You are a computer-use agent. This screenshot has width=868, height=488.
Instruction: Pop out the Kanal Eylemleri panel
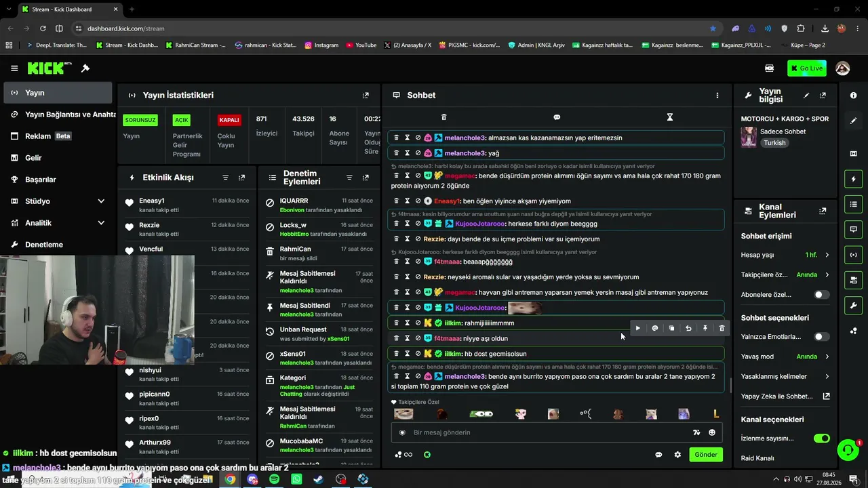[823, 211]
